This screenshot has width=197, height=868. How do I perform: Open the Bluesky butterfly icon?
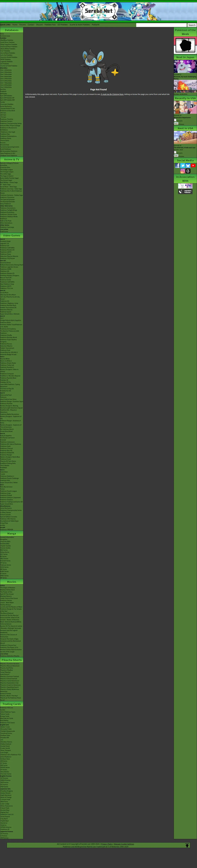[x=188, y=166]
